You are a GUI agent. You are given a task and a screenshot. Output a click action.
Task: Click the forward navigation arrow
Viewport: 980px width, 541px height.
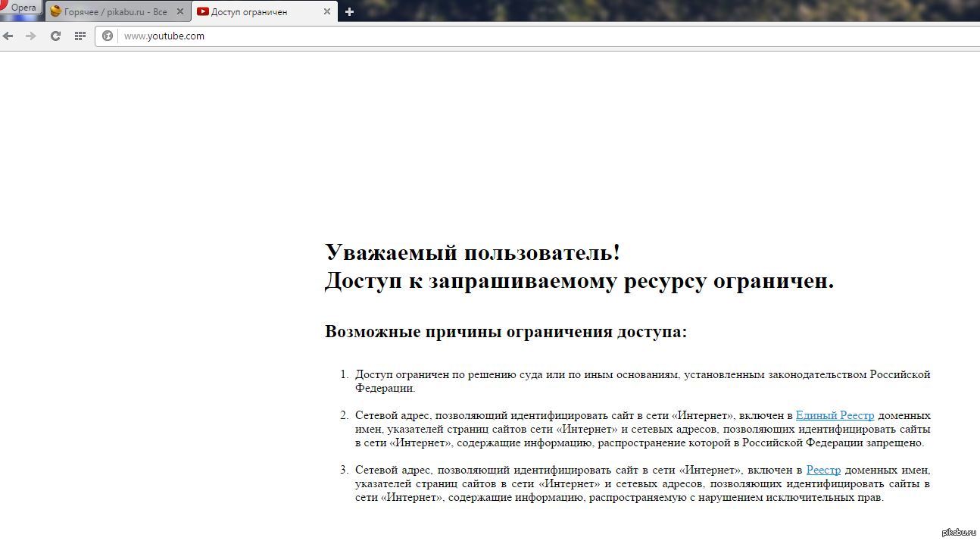[31, 36]
